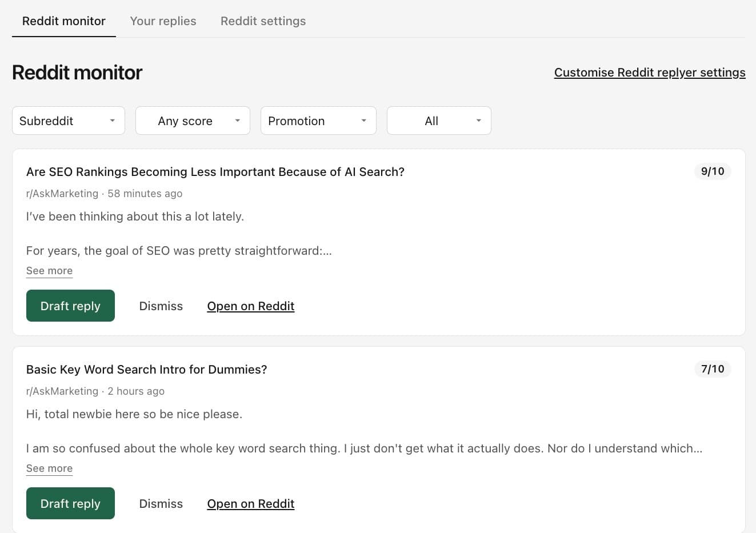Click text 'I've been thinking about this a lot lately.'
Screen dimensions: 756x533
(135, 217)
